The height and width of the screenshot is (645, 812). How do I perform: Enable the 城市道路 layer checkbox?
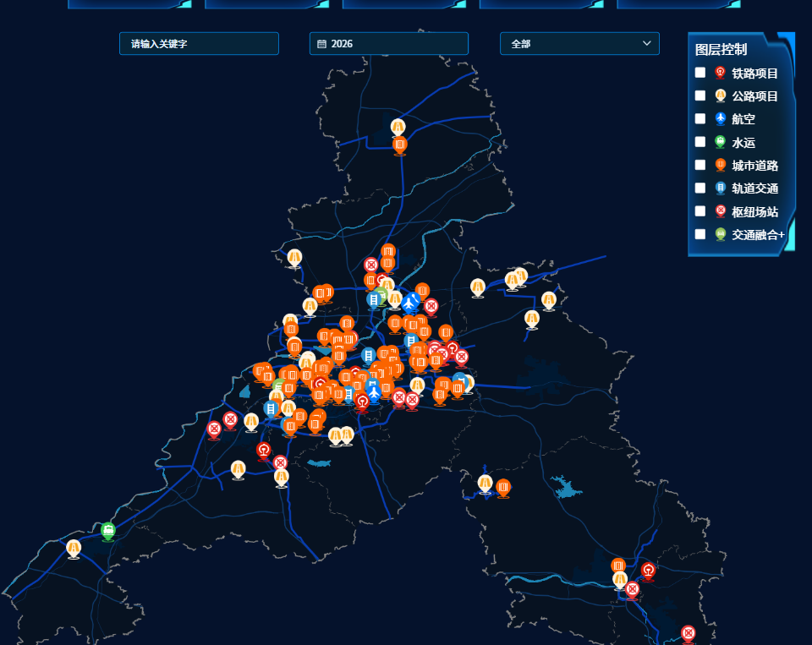[x=700, y=165]
